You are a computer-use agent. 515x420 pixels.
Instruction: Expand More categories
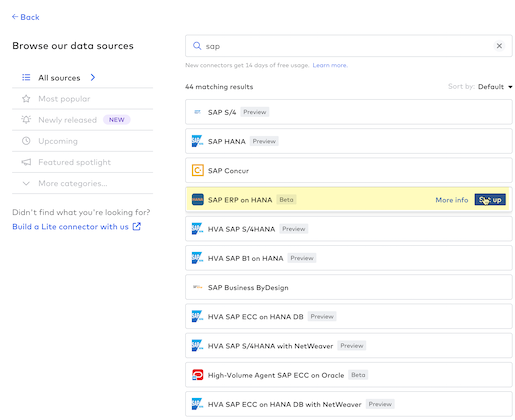click(x=82, y=183)
